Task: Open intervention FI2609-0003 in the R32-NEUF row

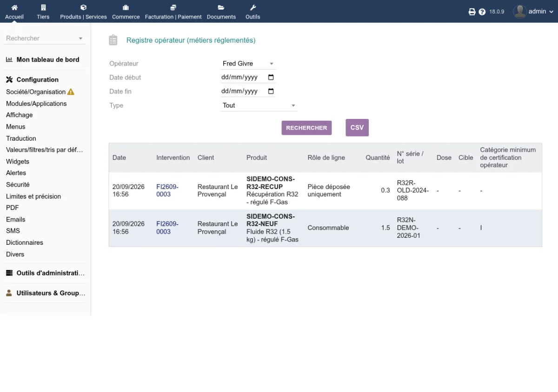Action: tap(167, 228)
